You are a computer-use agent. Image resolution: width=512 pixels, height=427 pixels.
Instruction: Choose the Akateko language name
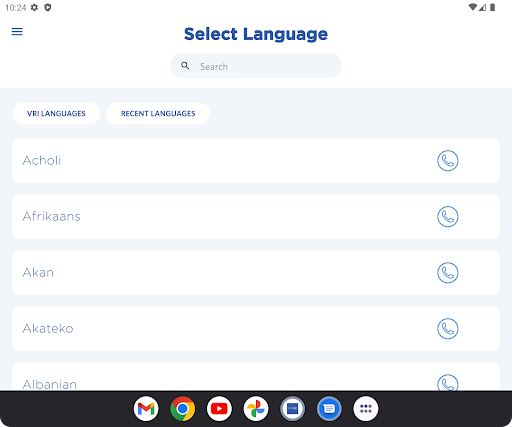click(x=48, y=329)
